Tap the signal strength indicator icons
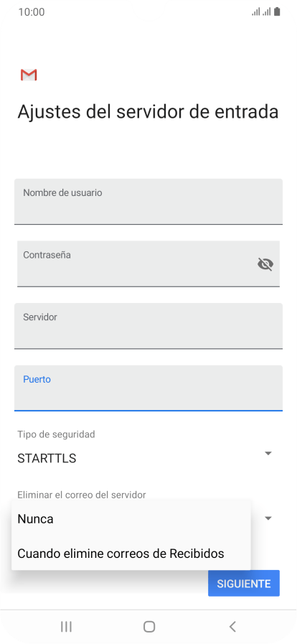297x644 pixels. [x=261, y=12]
